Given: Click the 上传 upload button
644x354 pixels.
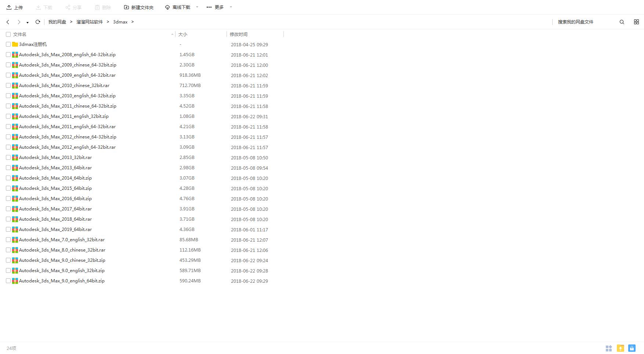Looking at the screenshot, I should point(15,7).
